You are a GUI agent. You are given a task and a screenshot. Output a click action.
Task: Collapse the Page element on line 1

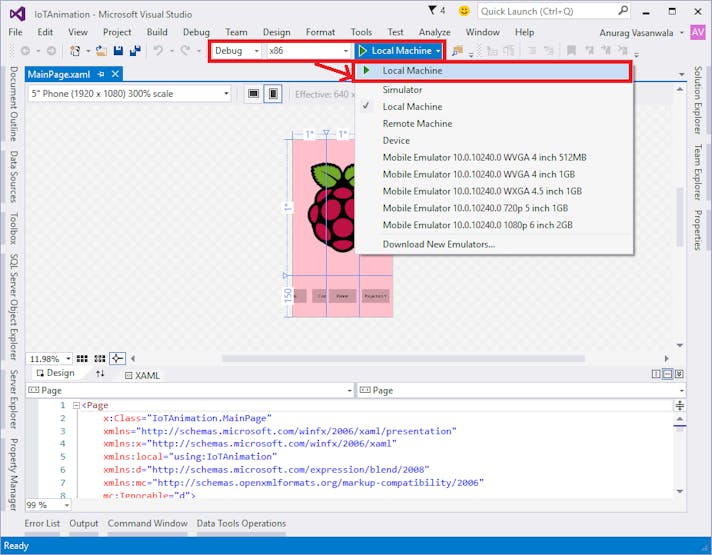pyautogui.click(x=76, y=405)
